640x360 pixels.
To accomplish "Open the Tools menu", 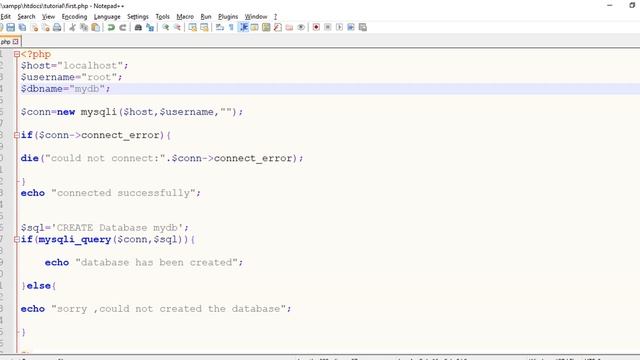I will pyautogui.click(x=162, y=17).
